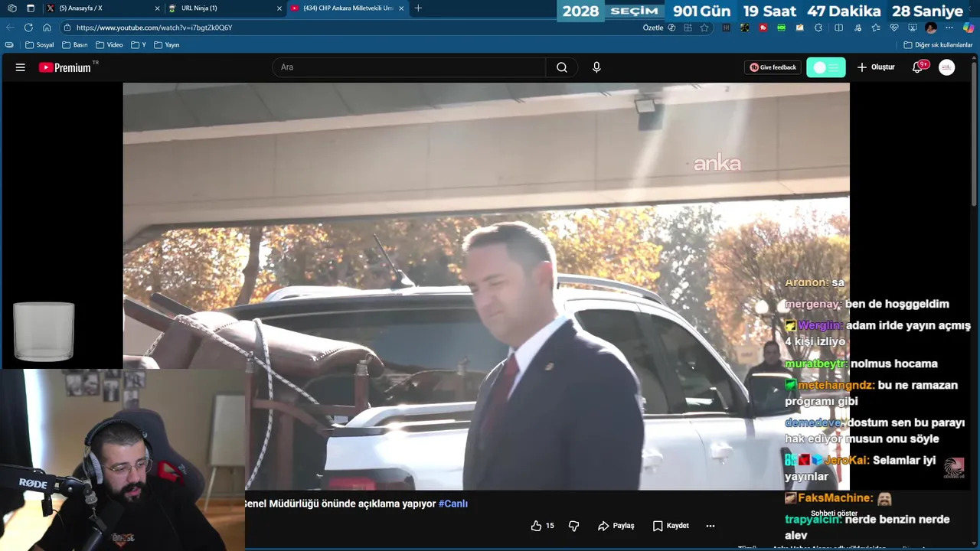Open the Sosyal bookmarks folder
The height and width of the screenshot is (551, 980).
coord(41,45)
